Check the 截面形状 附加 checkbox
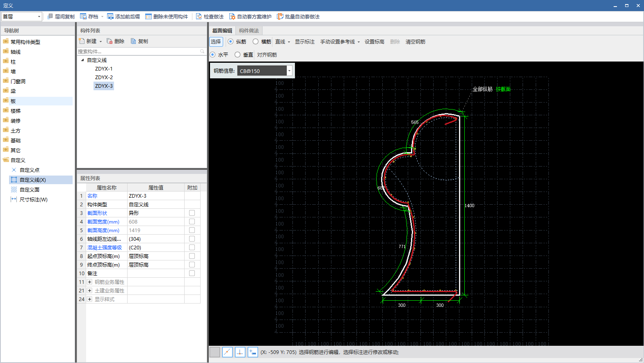The height and width of the screenshot is (363, 644). point(192,213)
